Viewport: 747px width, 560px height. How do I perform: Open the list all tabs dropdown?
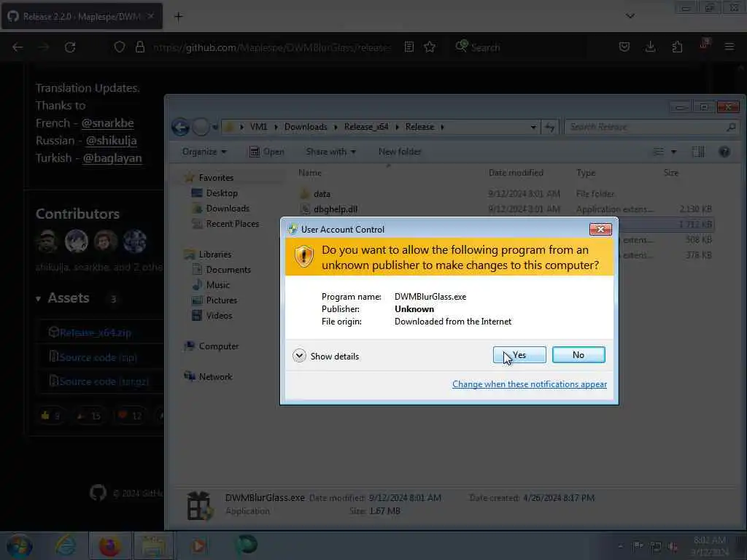(x=630, y=16)
